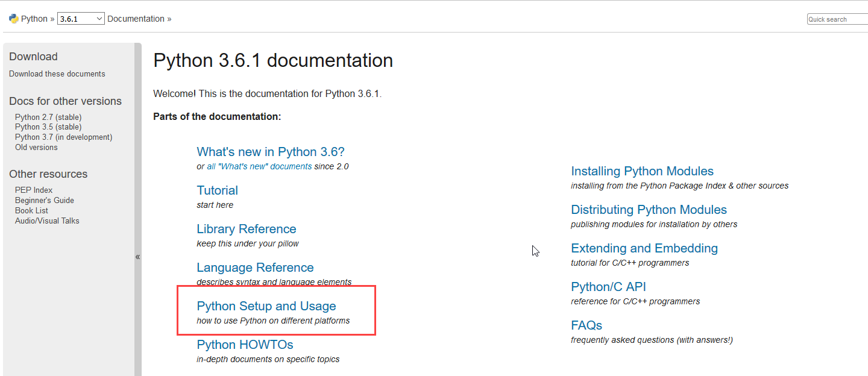Open the PEP Index resource
The image size is (868, 376).
[34, 190]
